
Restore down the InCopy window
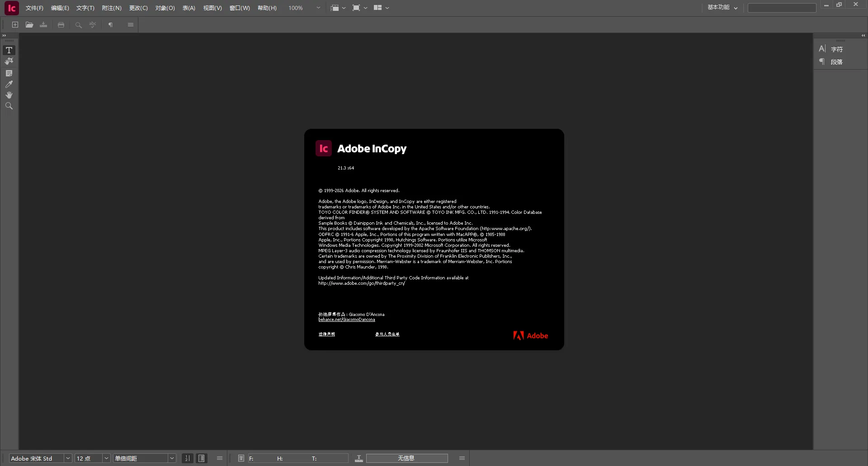(839, 5)
